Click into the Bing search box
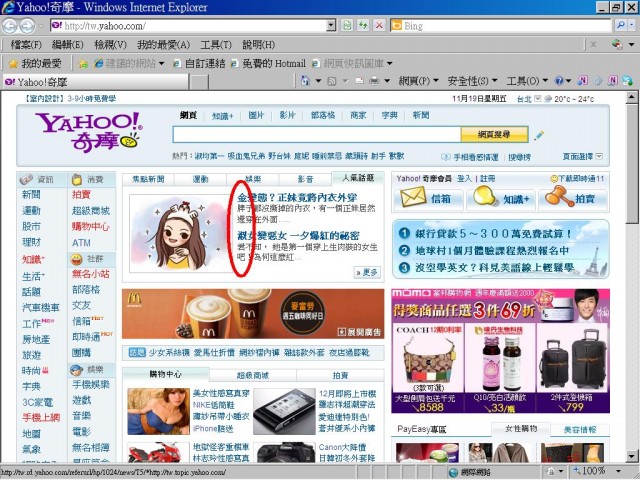Screen dimensions: 640x480 [x=500, y=26]
